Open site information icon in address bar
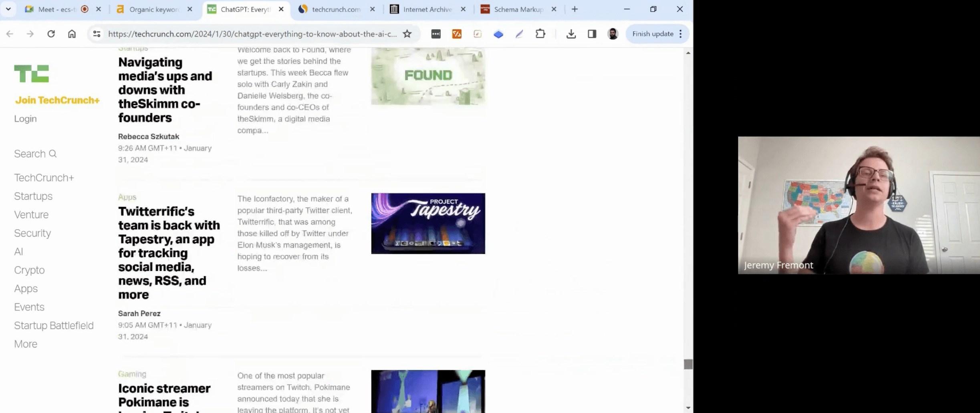This screenshot has height=413, width=980. pos(96,34)
